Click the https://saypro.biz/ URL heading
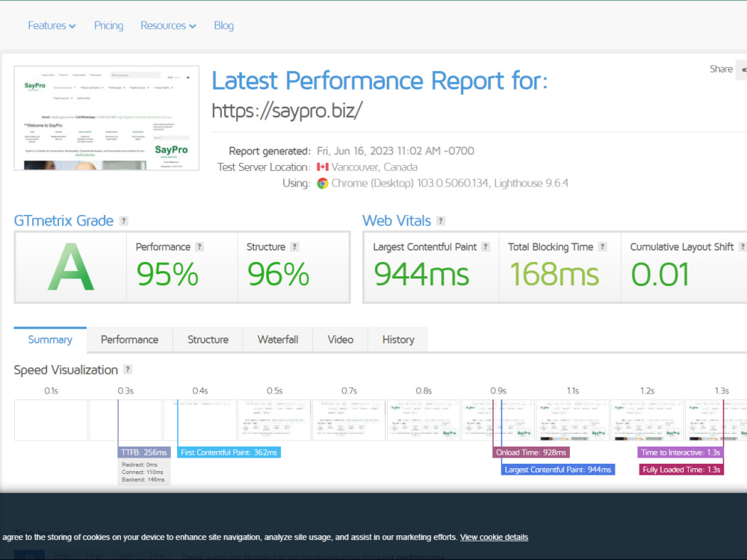The height and width of the screenshot is (560, 747). click(x=288, y=111)
